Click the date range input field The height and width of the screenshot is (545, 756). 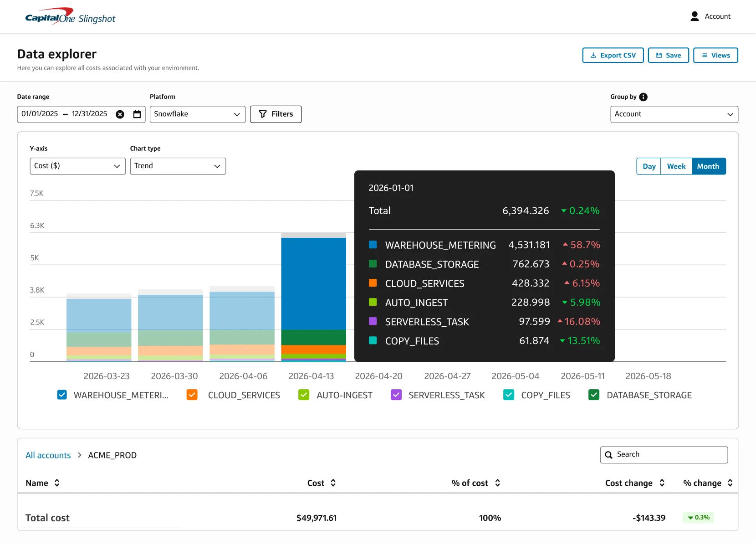81,114
